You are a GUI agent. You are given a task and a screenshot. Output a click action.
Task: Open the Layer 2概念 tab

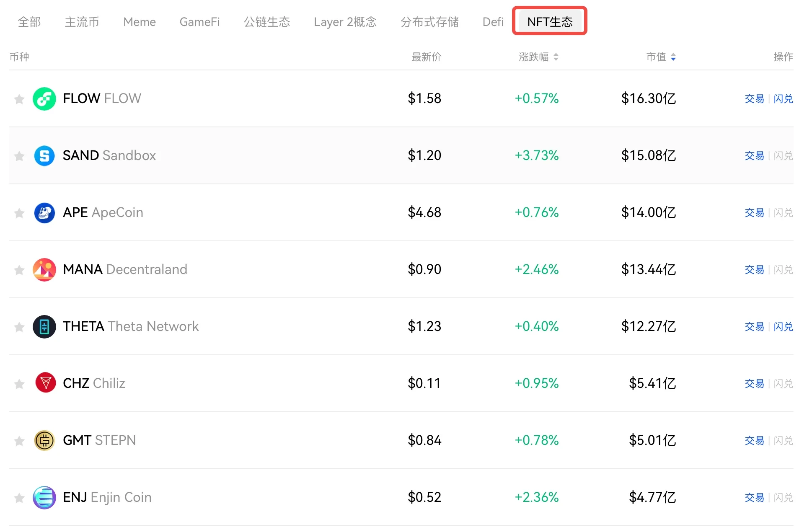345,22
